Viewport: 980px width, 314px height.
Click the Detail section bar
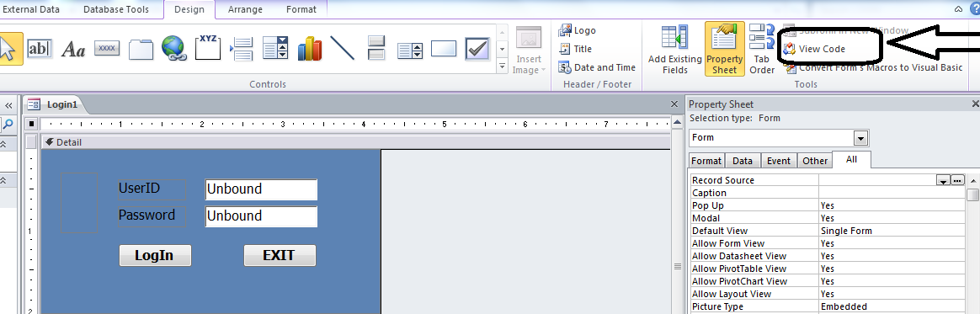tap(355, 142)
